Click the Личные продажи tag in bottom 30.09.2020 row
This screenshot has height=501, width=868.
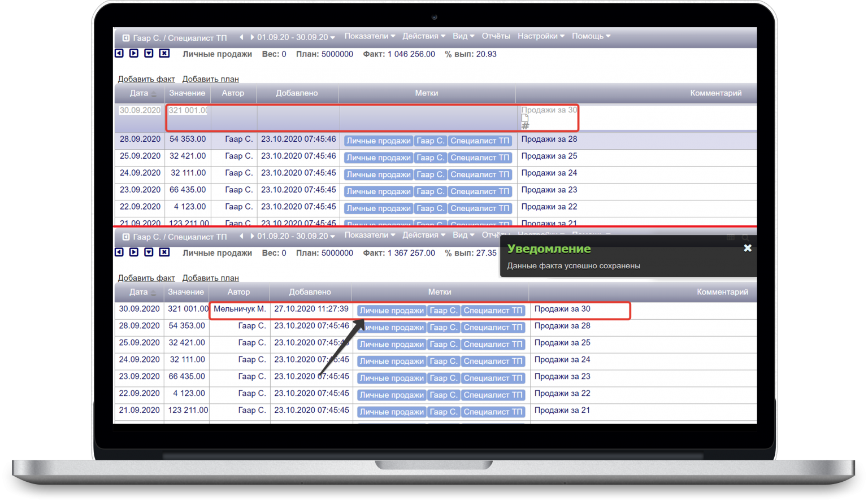(x=392, y=311)
